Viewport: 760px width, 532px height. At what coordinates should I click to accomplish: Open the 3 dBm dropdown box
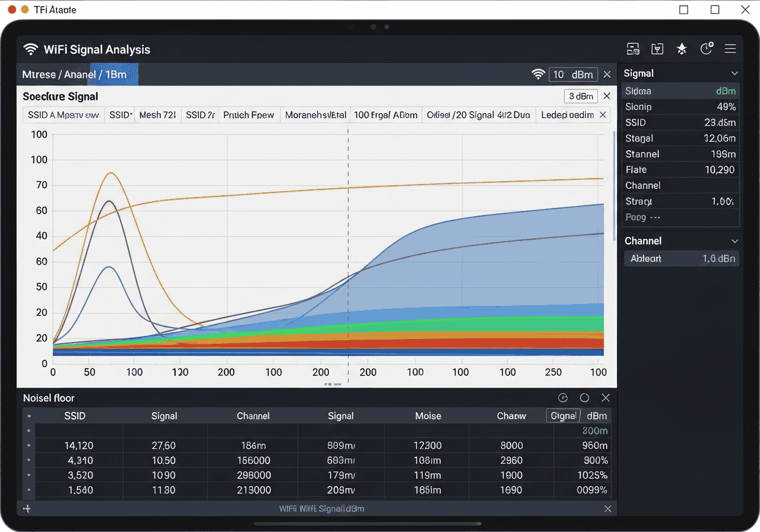coord(580,96)
